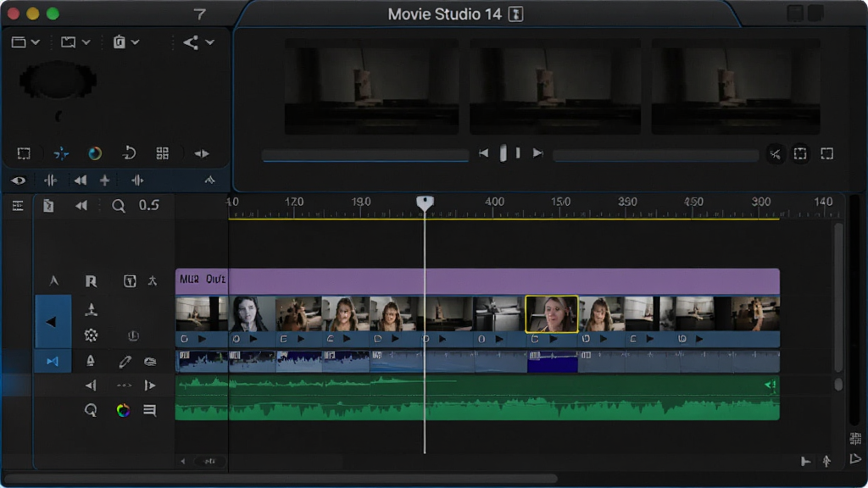This screenshot has height=488, width=868.
Task: Toggle the blue video track selector arrow
Action: tap(53, 321)
